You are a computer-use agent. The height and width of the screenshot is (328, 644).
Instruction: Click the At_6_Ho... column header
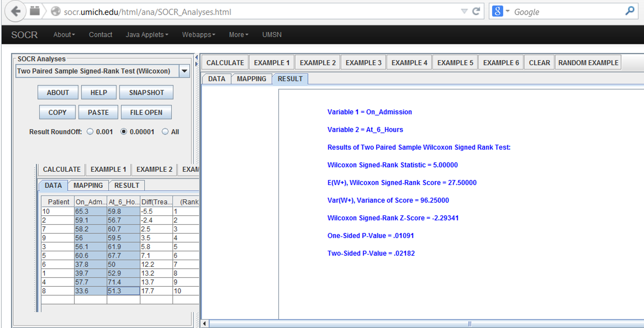tap(124, 202)
